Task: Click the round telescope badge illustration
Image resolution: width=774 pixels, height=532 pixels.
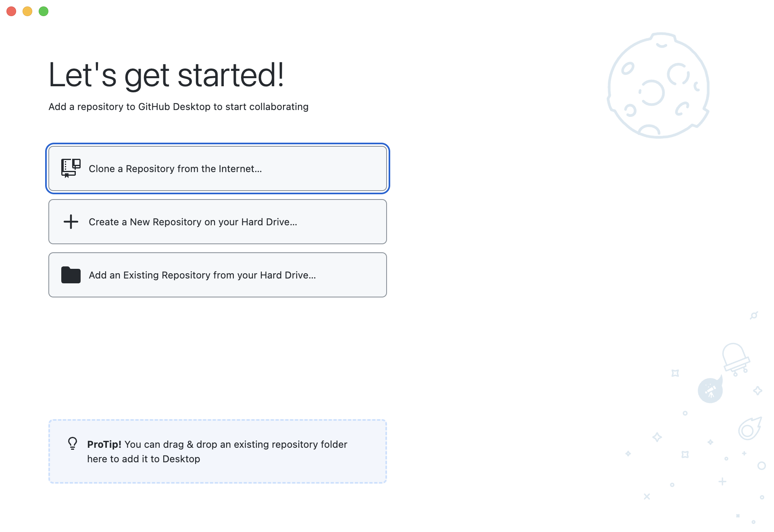Action: click(710, 391)
